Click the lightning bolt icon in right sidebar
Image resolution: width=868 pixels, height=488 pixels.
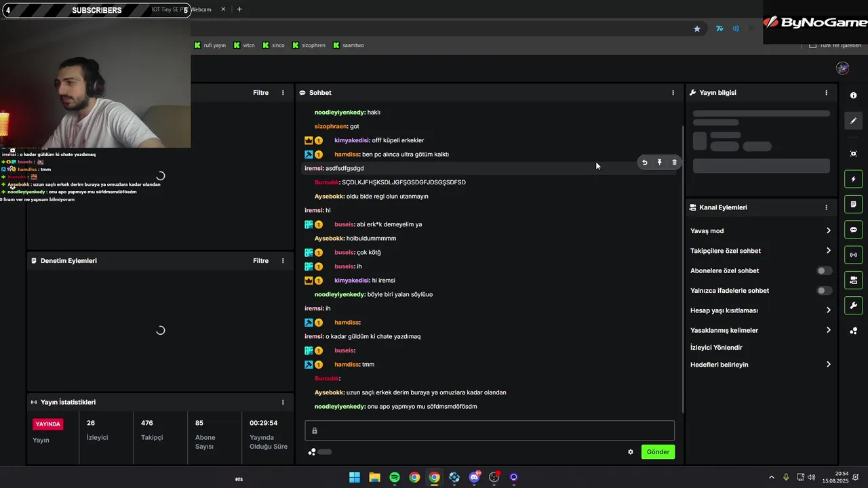coord(853,179)
